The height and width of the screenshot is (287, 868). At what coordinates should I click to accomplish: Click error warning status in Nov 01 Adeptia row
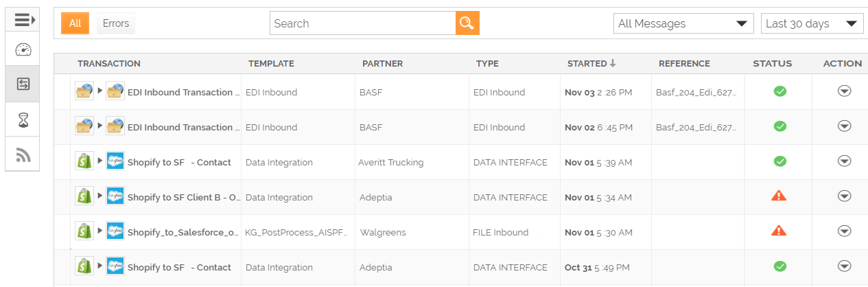tap(779, 195)
